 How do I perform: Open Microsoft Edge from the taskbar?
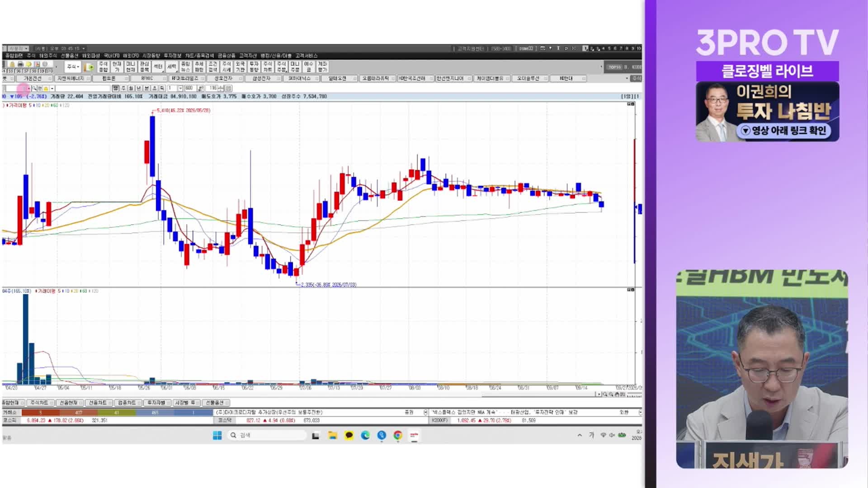[365, 435]
